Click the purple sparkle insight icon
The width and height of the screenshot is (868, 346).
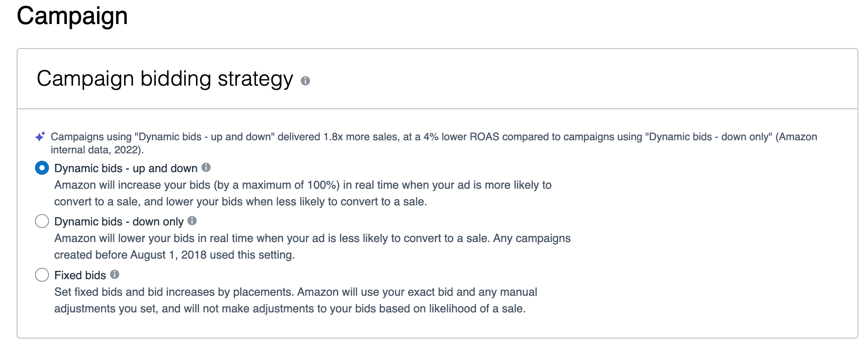[x=40, y=137]
